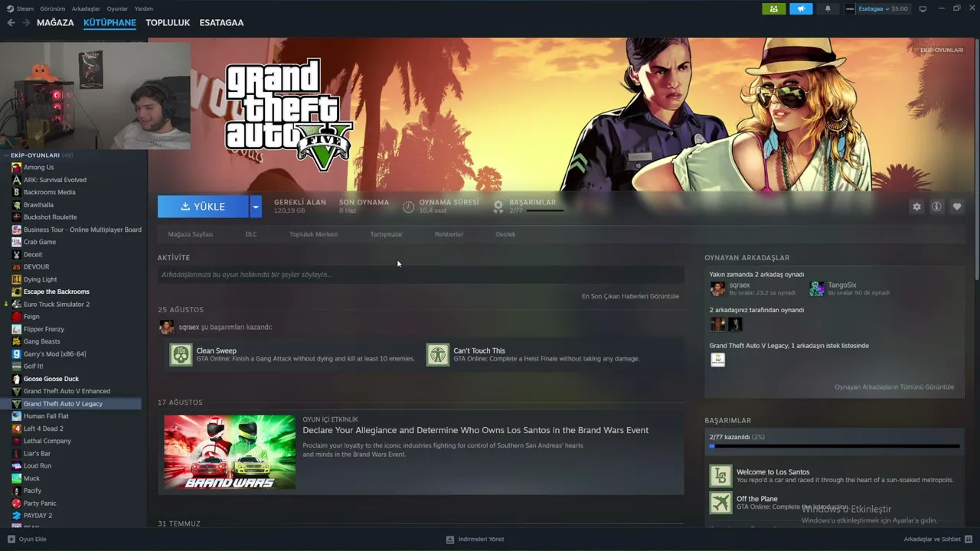Switch to Big Picture mode via monitor icon
This screenshot has height=551, width=980.
pyautogui.click(x=923, y=9)
